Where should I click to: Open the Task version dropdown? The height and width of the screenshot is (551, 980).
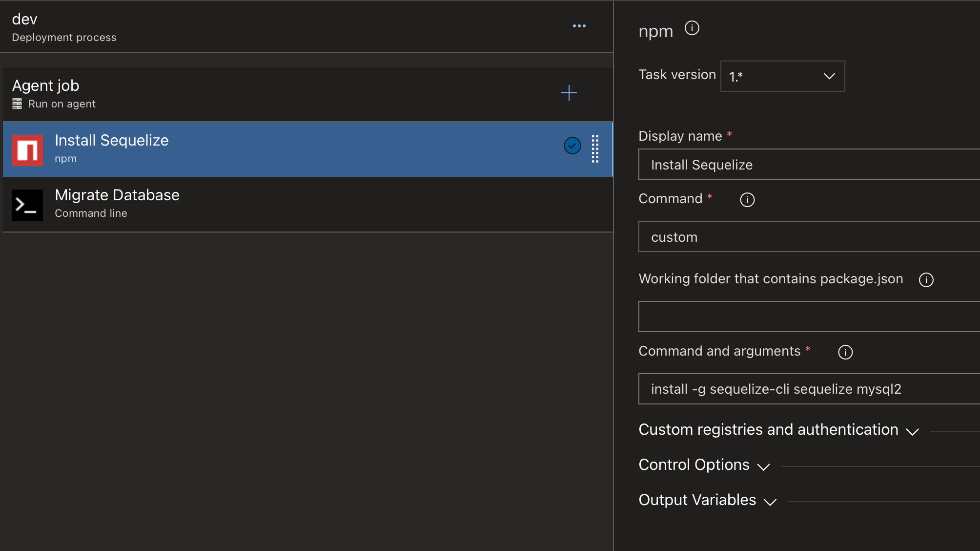(782, 76)
